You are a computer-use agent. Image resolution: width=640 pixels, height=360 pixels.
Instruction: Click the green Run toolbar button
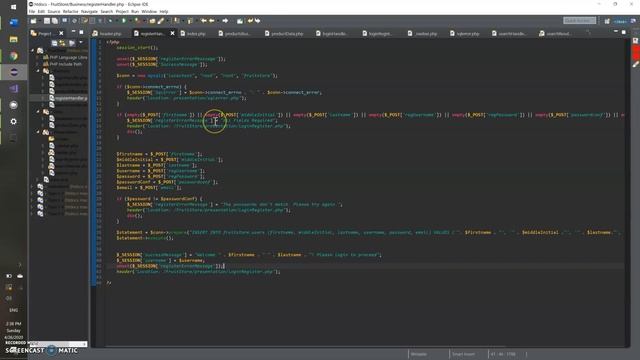pos(124,21)
